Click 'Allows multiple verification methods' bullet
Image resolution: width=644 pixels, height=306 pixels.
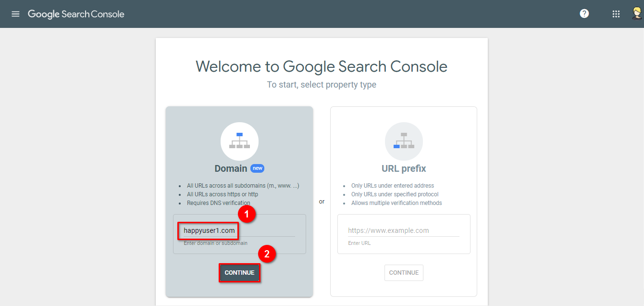[396, 203]
